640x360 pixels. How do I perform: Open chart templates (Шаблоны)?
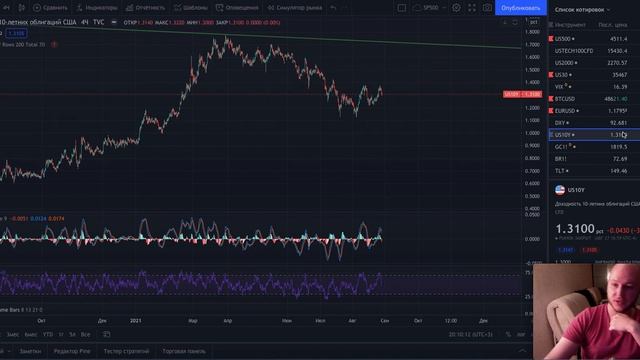pyautogui.click(x=191, y=8)
